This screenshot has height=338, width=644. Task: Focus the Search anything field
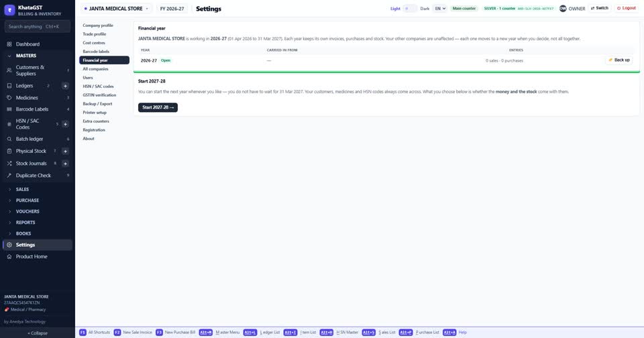[38, 26]
